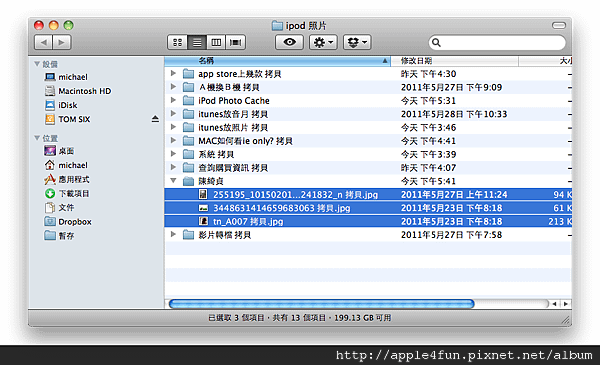Viewport: 600px width, 365px height.
Task: Sort by 名稱 name column header
Action: click(277, 60)
